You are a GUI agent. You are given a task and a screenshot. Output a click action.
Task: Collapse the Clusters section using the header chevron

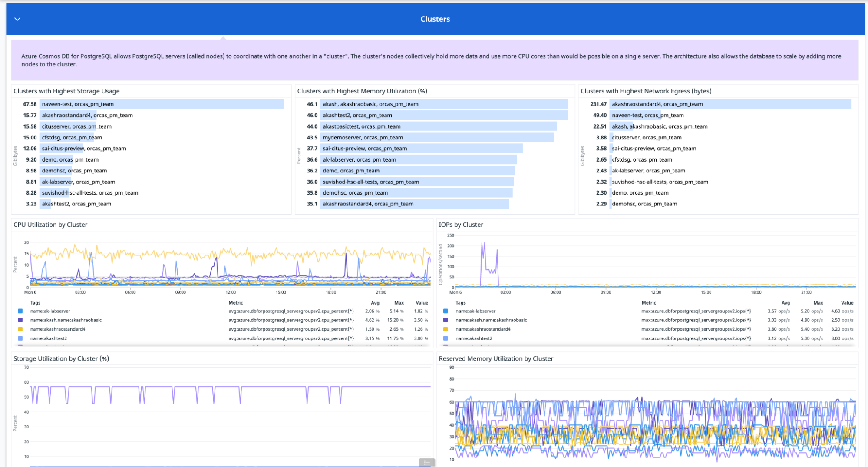[17, 19]
